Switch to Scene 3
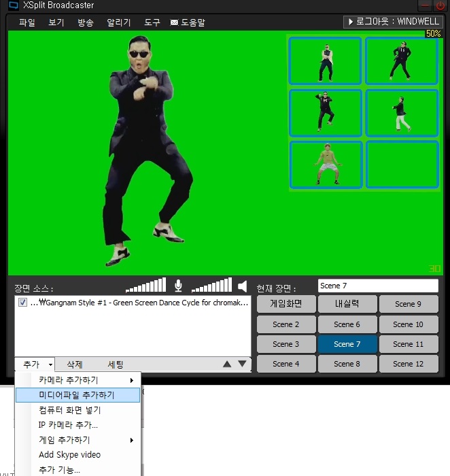450x476 pixels. [286, 344]
